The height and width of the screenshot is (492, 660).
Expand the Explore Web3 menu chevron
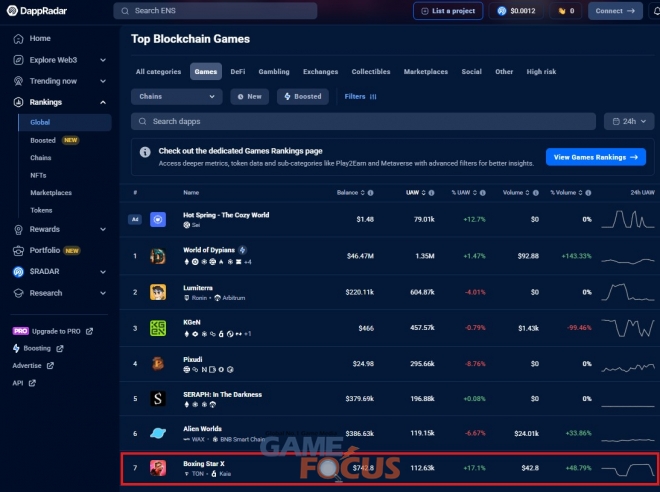(103, 60)
